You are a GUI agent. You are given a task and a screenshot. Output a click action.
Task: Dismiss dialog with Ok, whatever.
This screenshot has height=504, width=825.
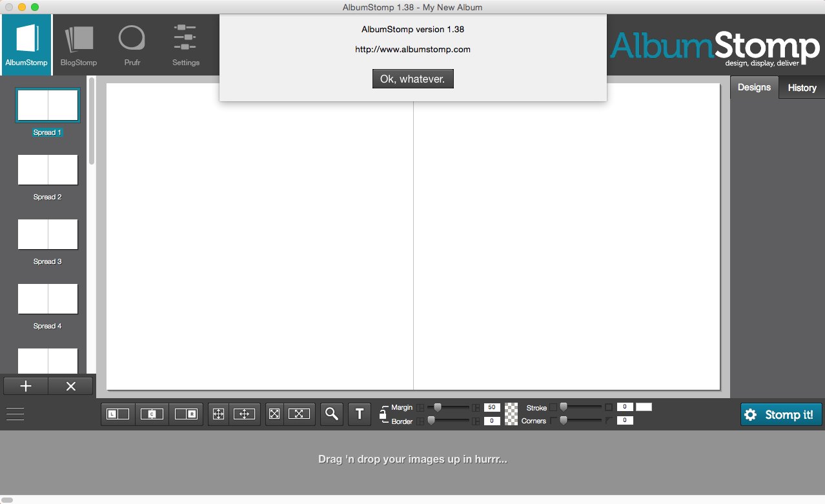(413, 79)
